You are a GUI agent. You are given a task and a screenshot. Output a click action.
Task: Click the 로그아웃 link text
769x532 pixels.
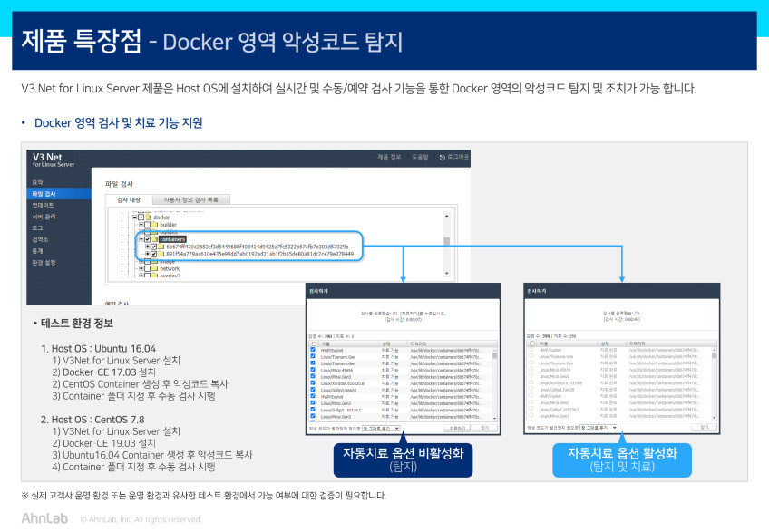458,157
